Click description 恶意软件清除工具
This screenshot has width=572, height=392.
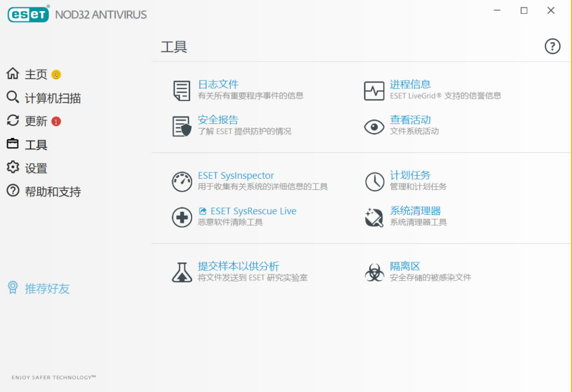(230, 222)
